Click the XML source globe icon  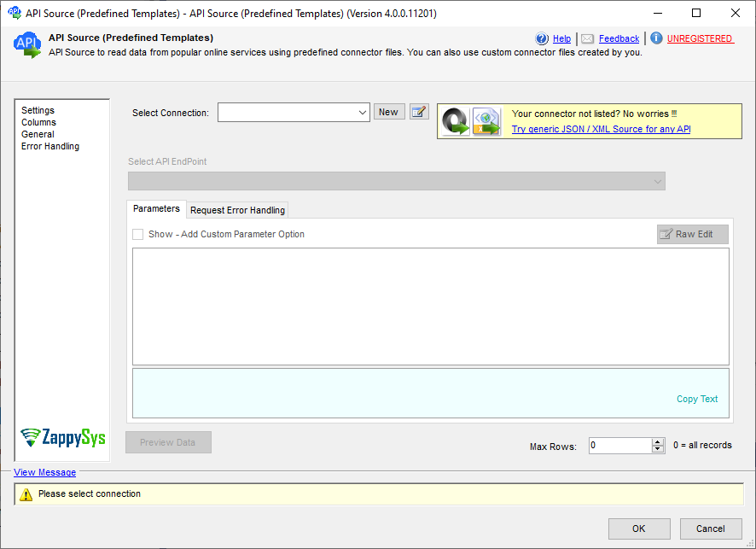(x=486, y=121)
